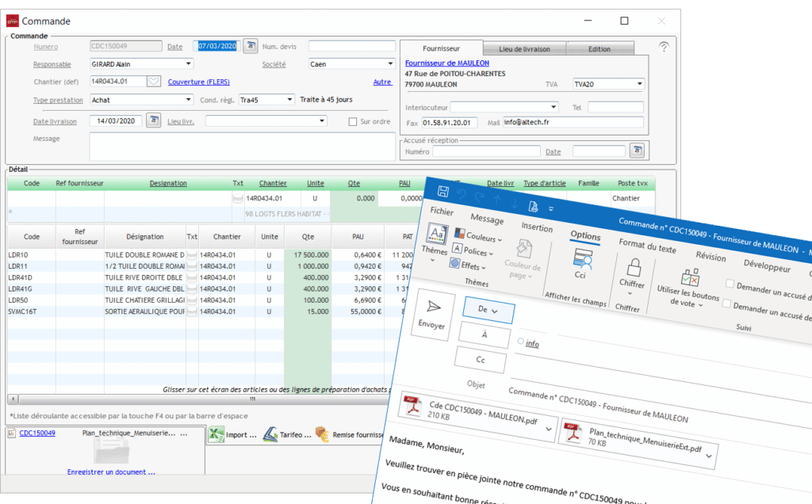This screenshot has width=812, height=504.
Task: Launch the Tarifeo tool icon
Action: [x=270, y=434]
